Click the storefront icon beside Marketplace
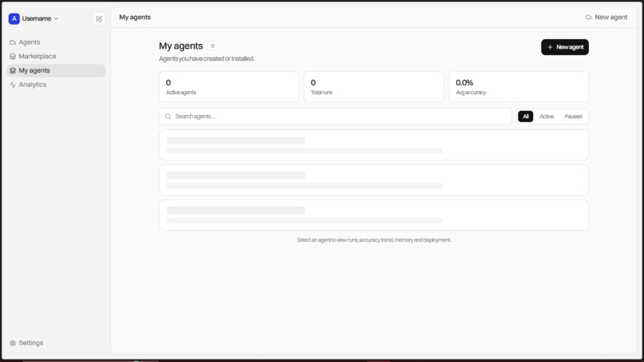The width and height of the screenshot is (644, 362). point(13,56)
